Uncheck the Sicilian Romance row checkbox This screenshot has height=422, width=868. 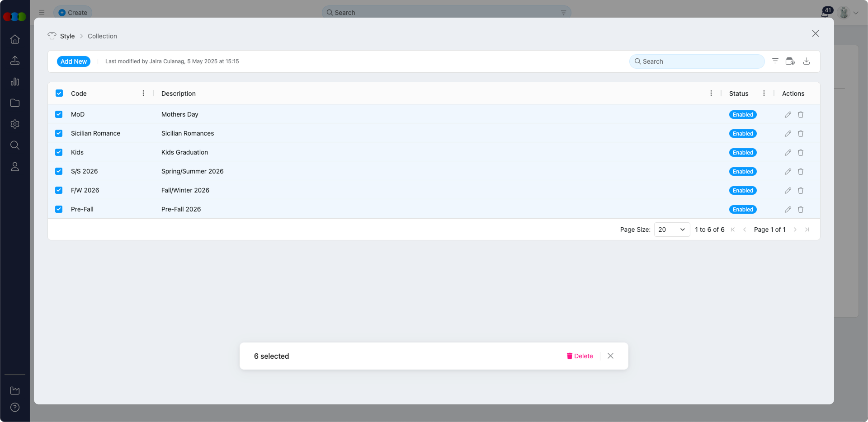click(x=59, y=133)
